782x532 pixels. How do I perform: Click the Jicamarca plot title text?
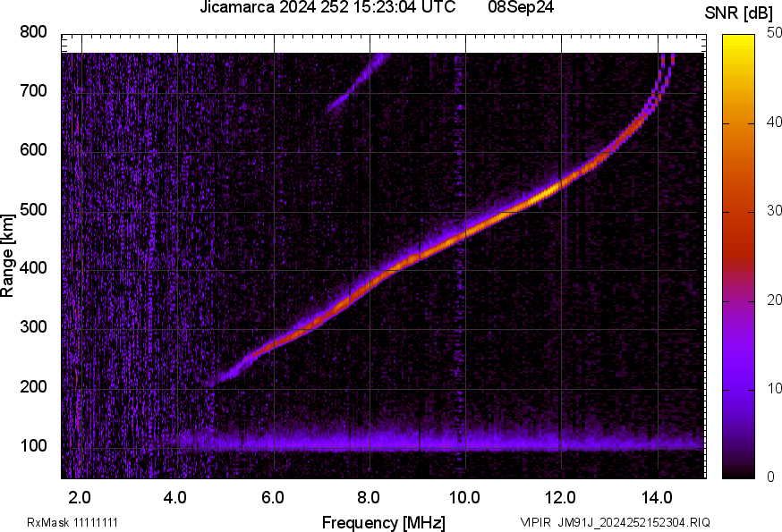click(x=328, y=9)
